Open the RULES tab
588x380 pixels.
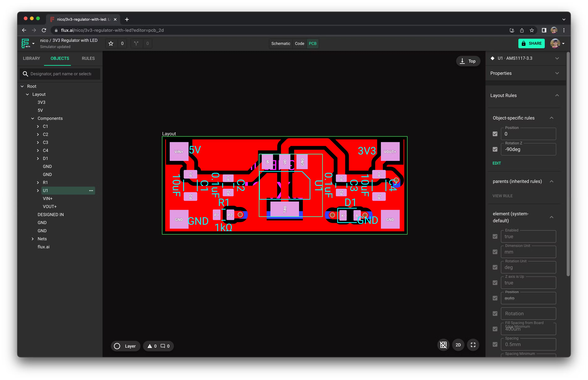pos(88,58)
